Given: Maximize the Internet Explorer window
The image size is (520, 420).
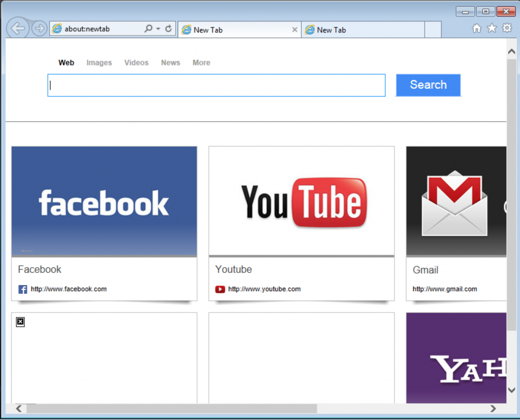Looking at the screenshot, I should (x=485, y=12).
